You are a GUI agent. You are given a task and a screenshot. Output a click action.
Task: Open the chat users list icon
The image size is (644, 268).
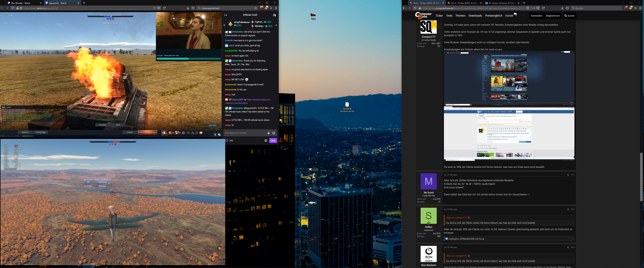(275, 15)
